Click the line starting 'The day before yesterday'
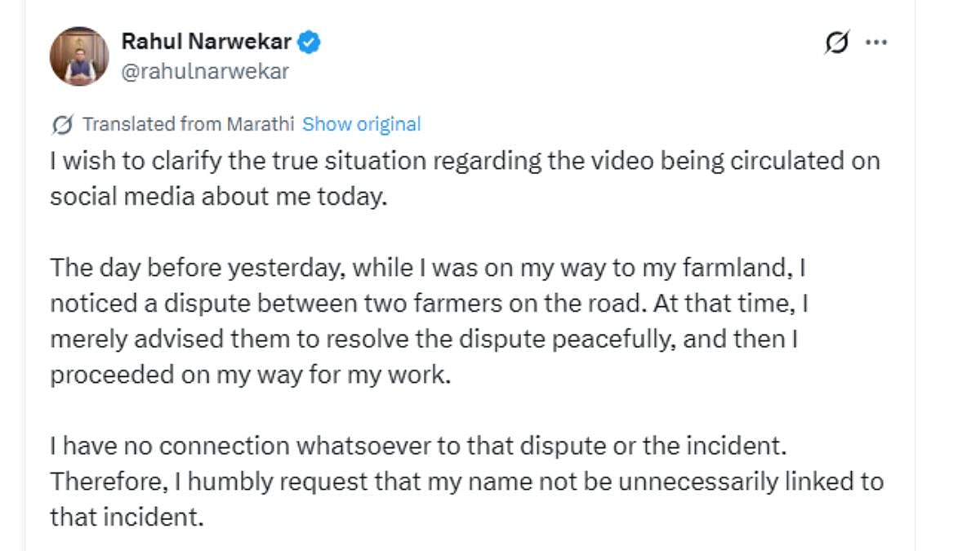The height and width of the screenshot is (551, 980). click(x=429, y=268)
